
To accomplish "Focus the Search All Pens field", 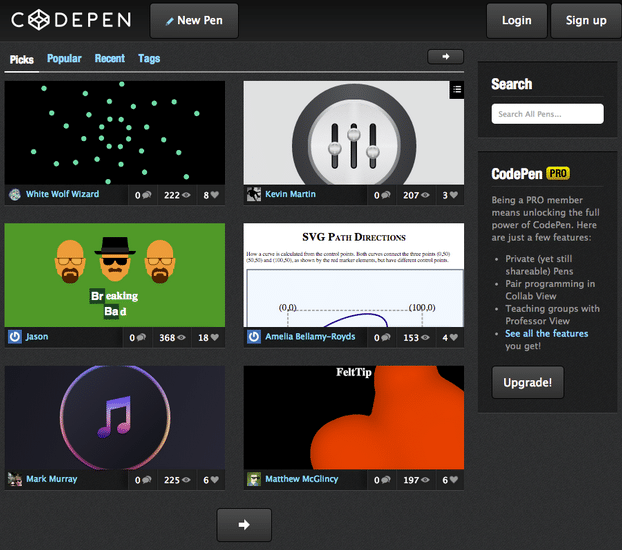I will point(547,114).
